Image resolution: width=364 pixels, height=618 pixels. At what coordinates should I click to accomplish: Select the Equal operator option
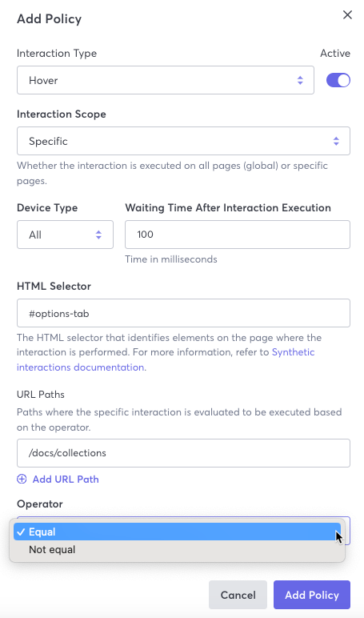(177, 532)
